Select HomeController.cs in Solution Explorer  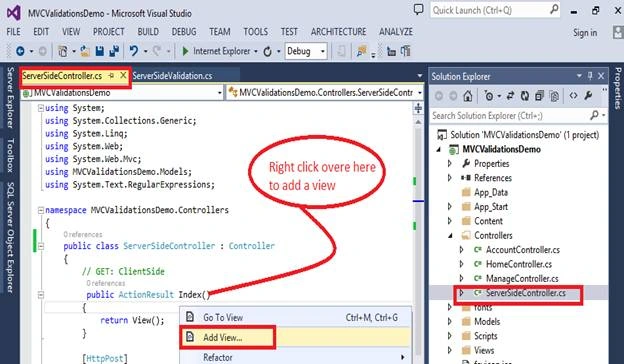[519, 264]
